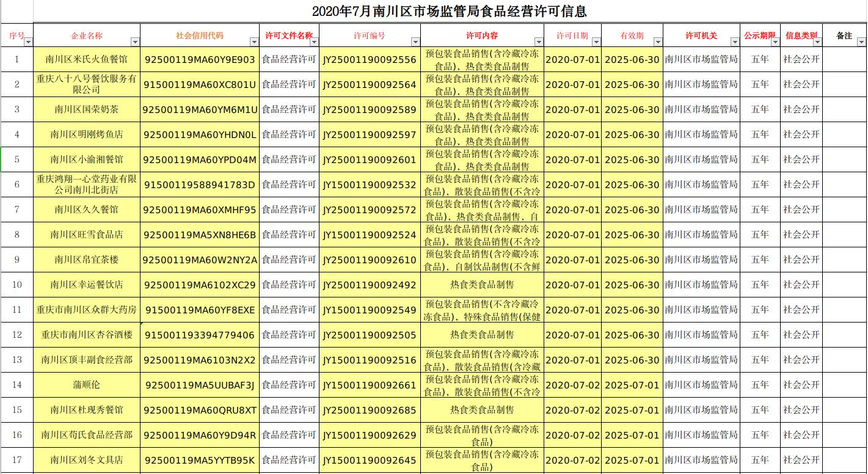This screenshot has height=474, width=868.
Task: Select credit code 91500119MA60XC801U
Action: (200, 84)
